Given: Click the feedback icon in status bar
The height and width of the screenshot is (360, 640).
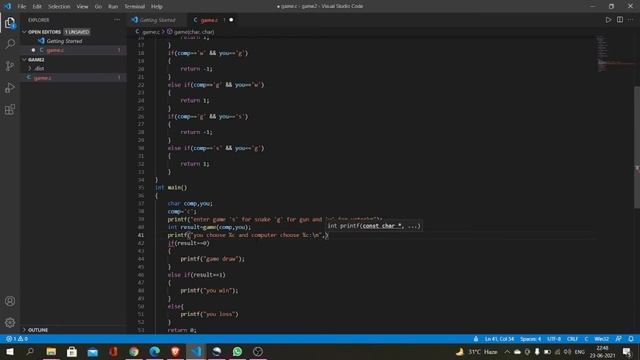Looking at the screenshot, I should point(619,339).
